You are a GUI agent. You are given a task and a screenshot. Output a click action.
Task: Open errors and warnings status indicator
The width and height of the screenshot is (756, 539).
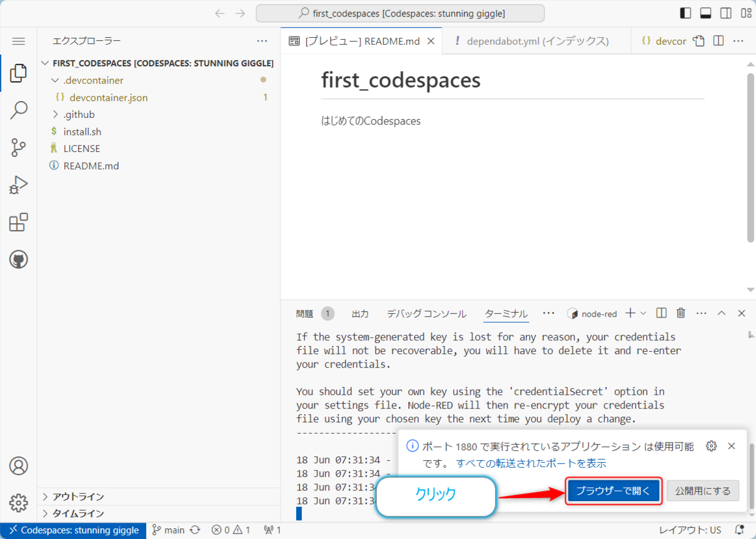(231, 530)
